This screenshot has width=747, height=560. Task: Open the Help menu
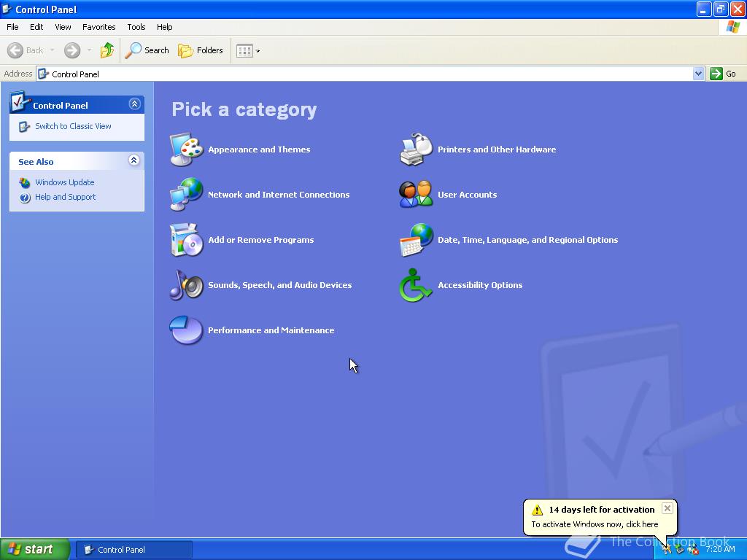click(x=164, y=27)
